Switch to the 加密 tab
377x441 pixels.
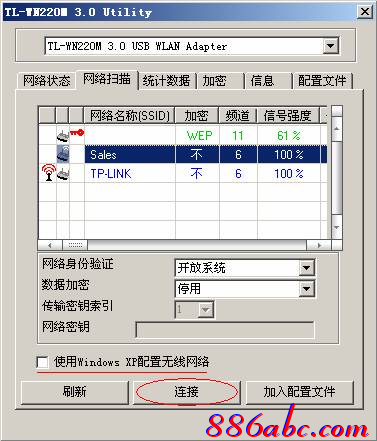221,81
